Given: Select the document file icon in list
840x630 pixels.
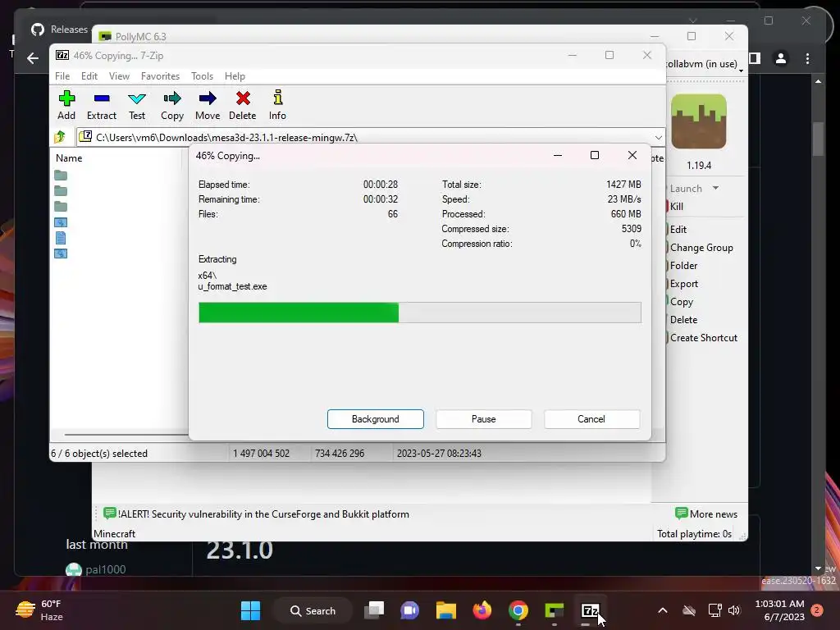Looking at the screenshot, I should coord(61,238).
